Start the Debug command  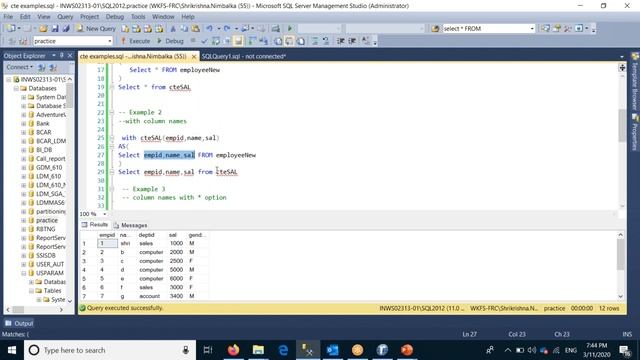point(170,41)
